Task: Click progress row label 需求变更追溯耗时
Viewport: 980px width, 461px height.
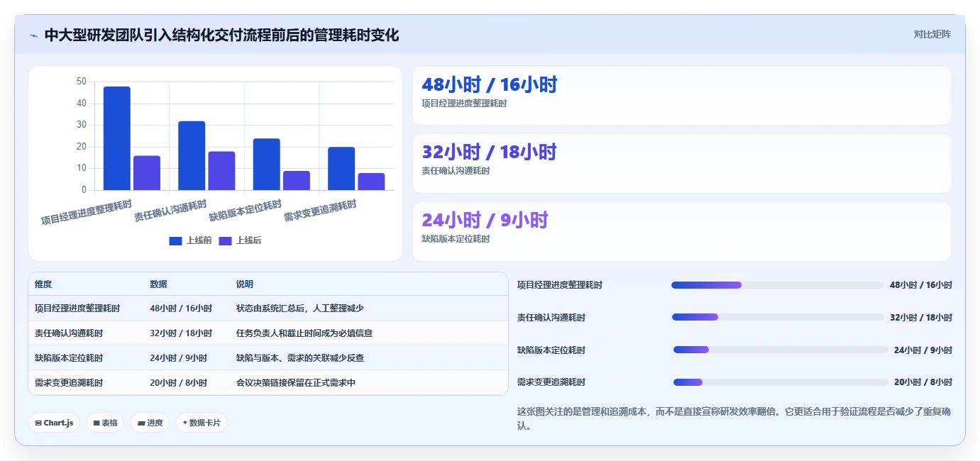Action: tap(551, 382)
